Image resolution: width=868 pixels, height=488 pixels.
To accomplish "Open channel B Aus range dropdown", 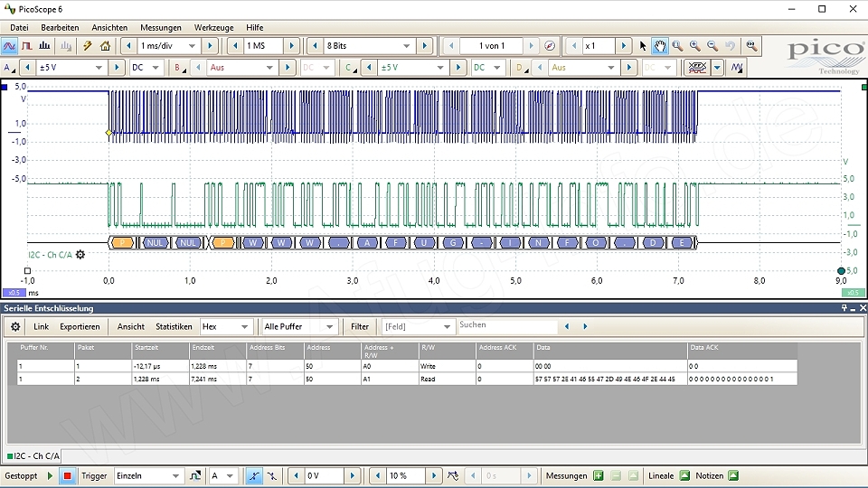I will (x=269, y=68).
